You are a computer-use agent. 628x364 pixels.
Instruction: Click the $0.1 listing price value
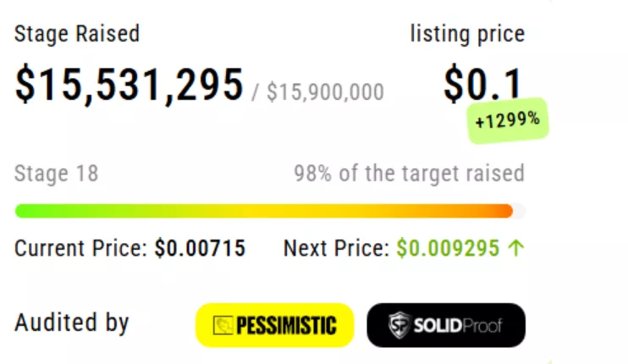(x=483, y=85)
